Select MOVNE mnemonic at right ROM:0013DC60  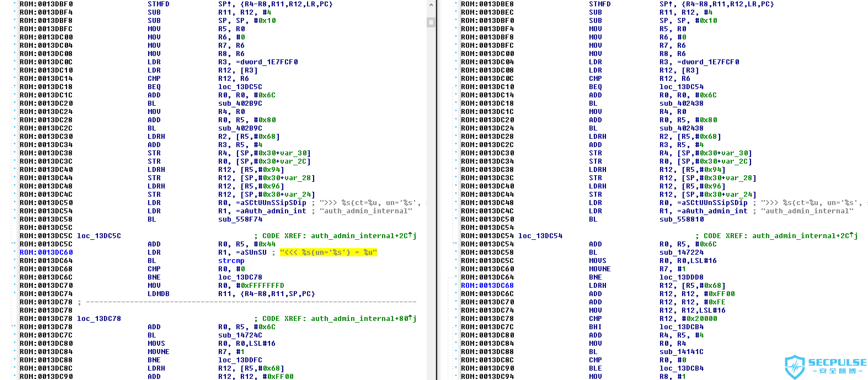pos(600,269)
